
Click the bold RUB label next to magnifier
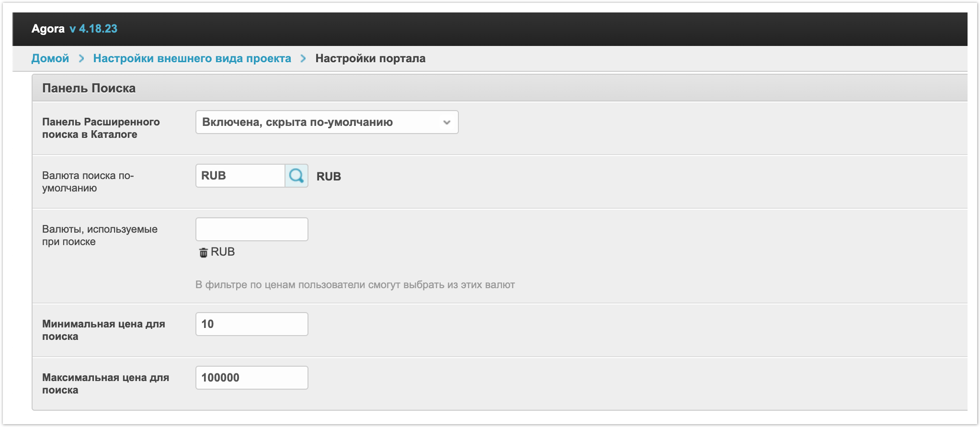point(329,176)
